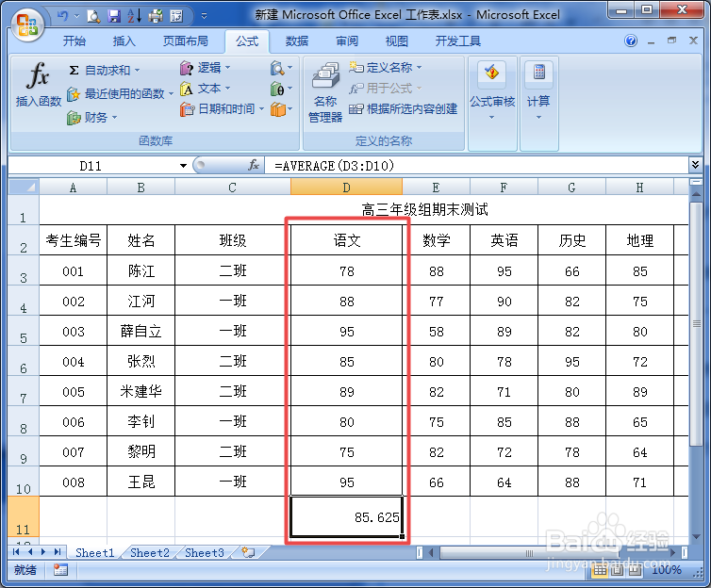Viewport: 711px width, 588px height.
Task: Switch to the 开发工具 tab
Action: point(458,41)
